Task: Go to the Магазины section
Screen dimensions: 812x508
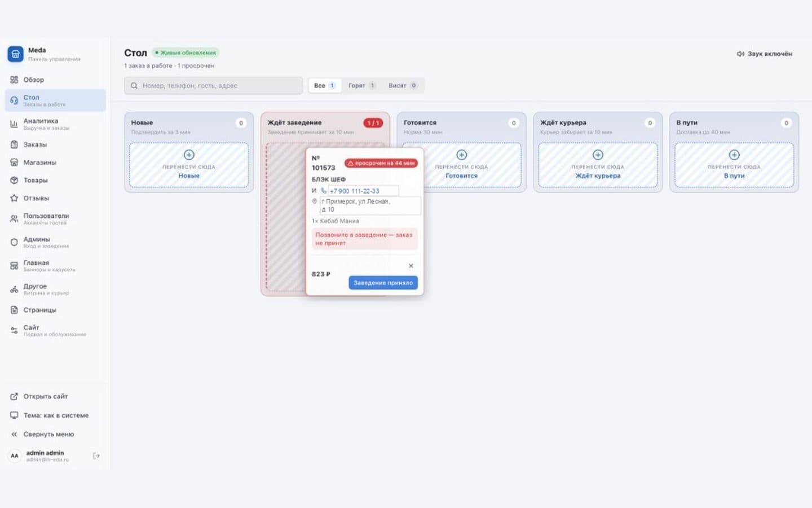Action: click(x=55, y=162)
